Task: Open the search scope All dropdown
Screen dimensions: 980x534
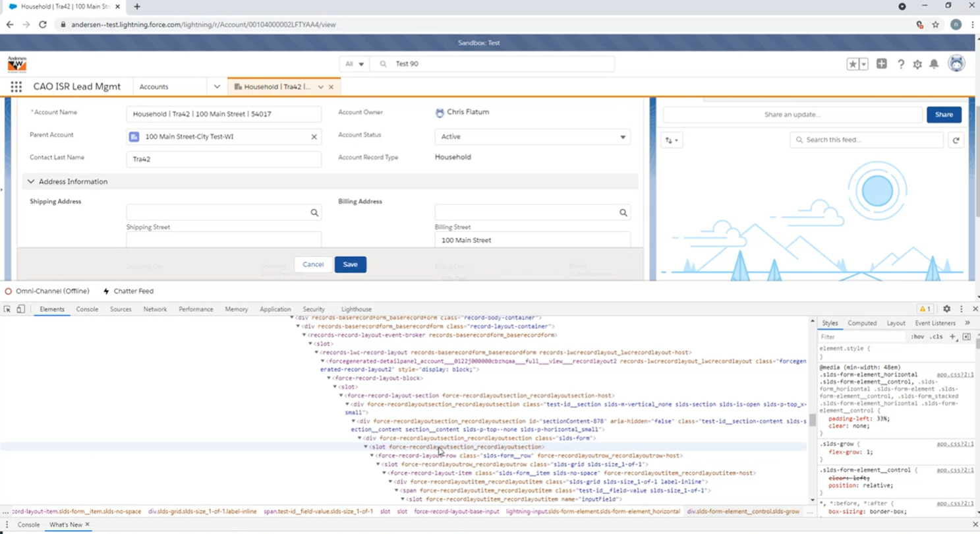Action: click(x=355, y=64)
